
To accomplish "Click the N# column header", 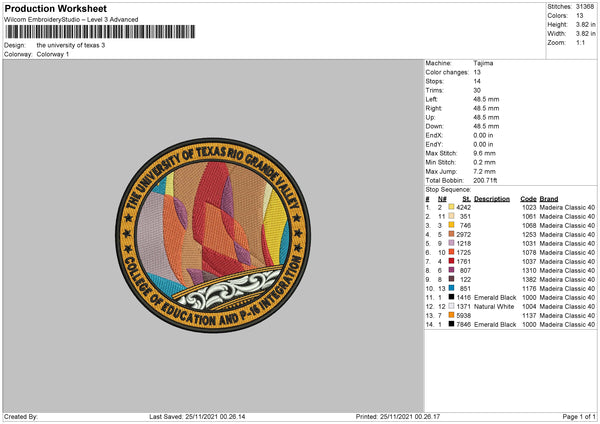I will pos(442,199).
